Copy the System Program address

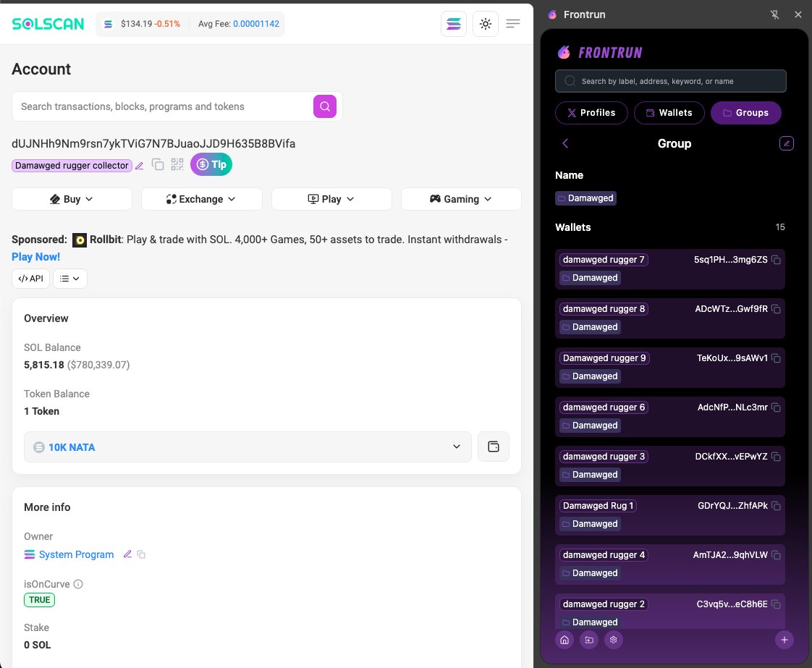point(141,554)
